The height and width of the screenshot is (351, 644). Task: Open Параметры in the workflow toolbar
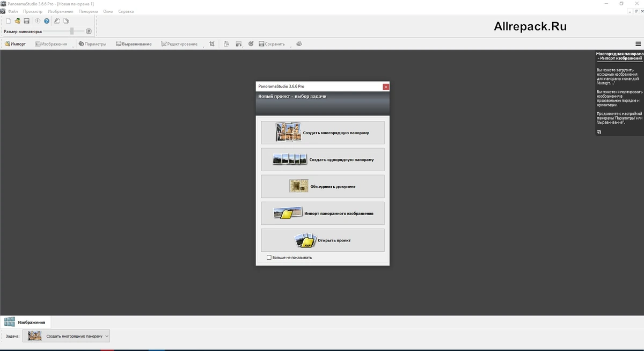point(92,44)
